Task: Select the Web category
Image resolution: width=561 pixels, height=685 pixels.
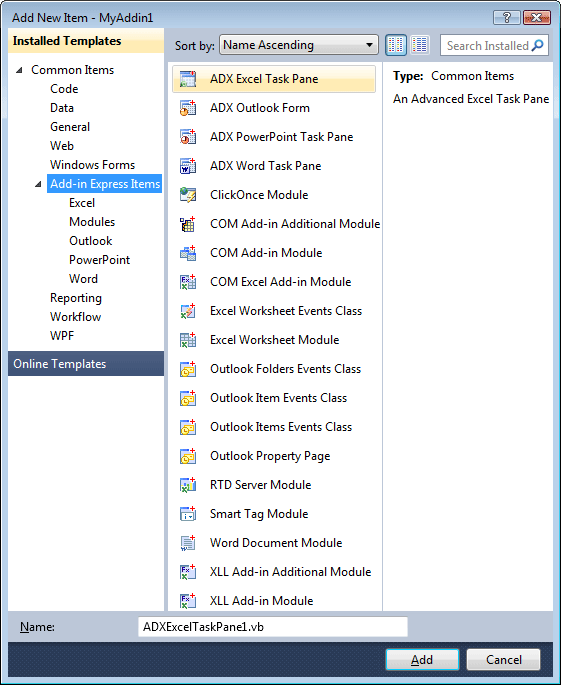Action: coord(62,146)
